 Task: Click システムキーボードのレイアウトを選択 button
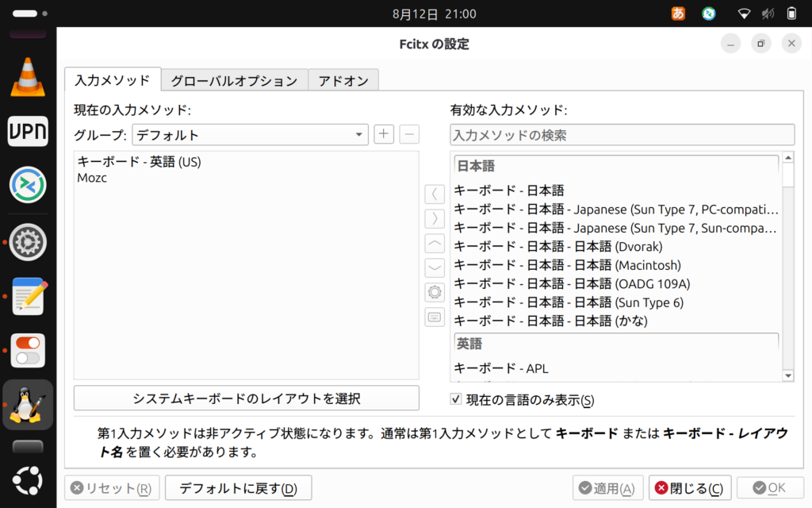[247, 398]
